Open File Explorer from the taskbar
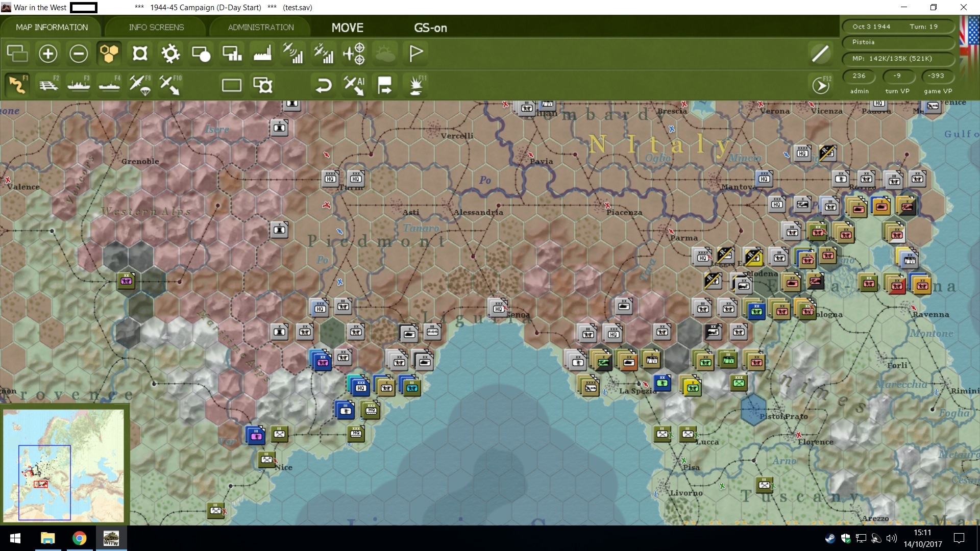The height and width of the screenshot is (551, 980). click(47, 538)
